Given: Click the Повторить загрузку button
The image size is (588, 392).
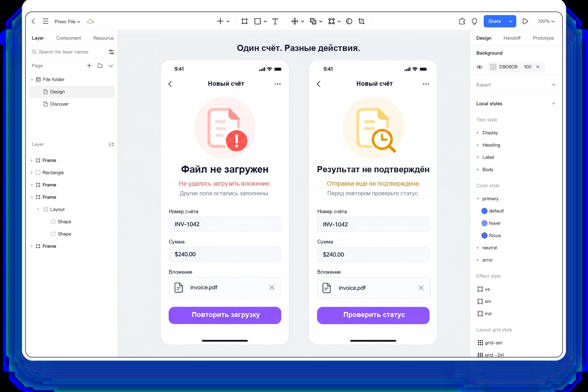Looking at the screenshot, I should pos(225,315).
